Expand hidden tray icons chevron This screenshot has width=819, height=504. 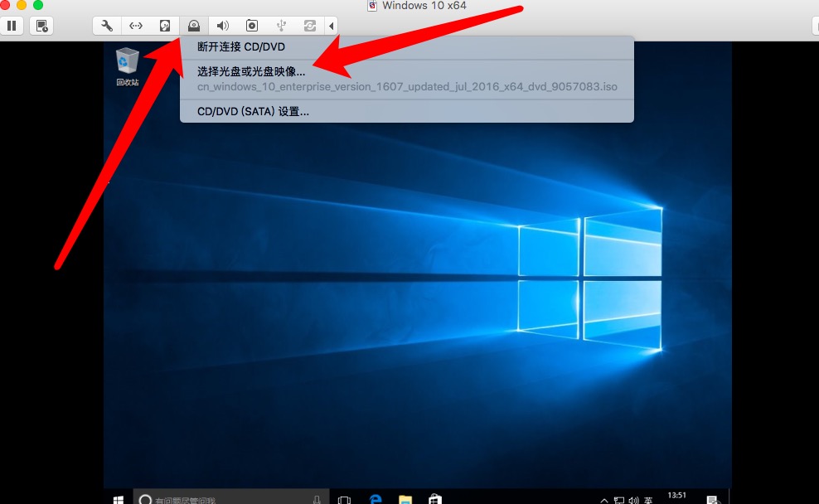[603, 501]
